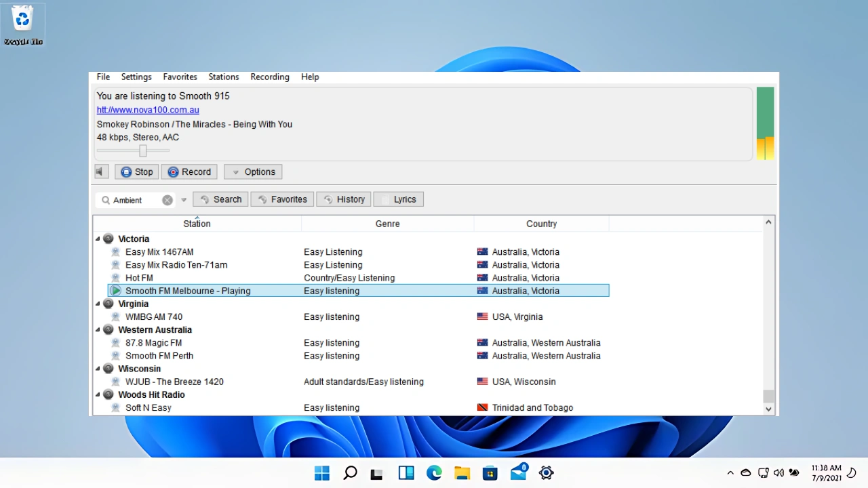Sort by the Station column header
The width and height of the screenshot is (868, 488).
pyautogui.click(x=197, y=223)
